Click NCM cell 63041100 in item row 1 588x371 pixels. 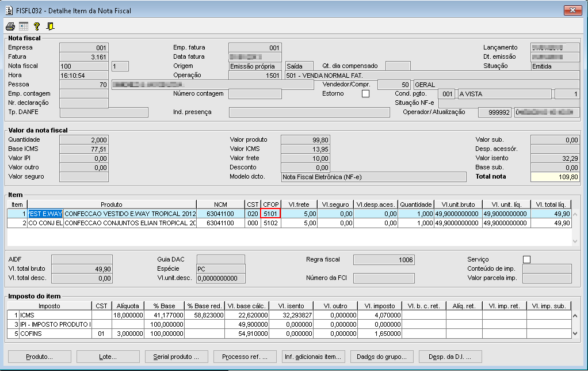[x=220, y=214]
